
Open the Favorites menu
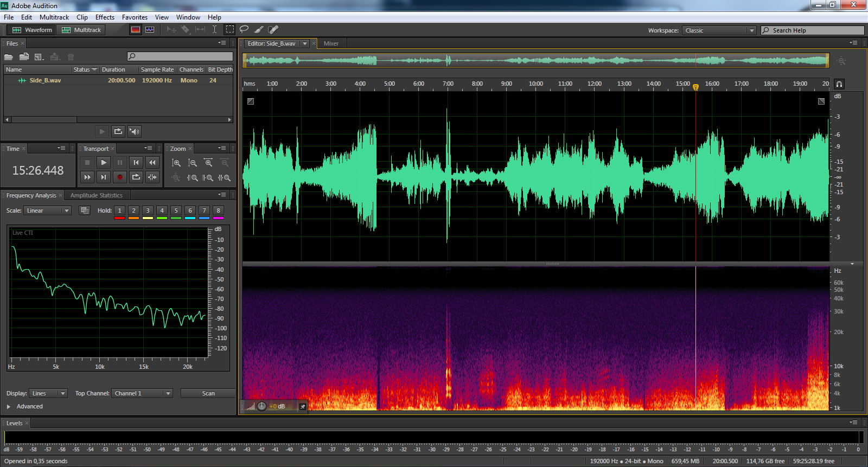(135, 17)
